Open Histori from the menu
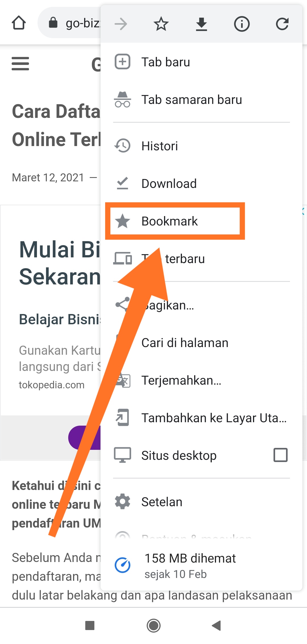 tap(202, 146)
